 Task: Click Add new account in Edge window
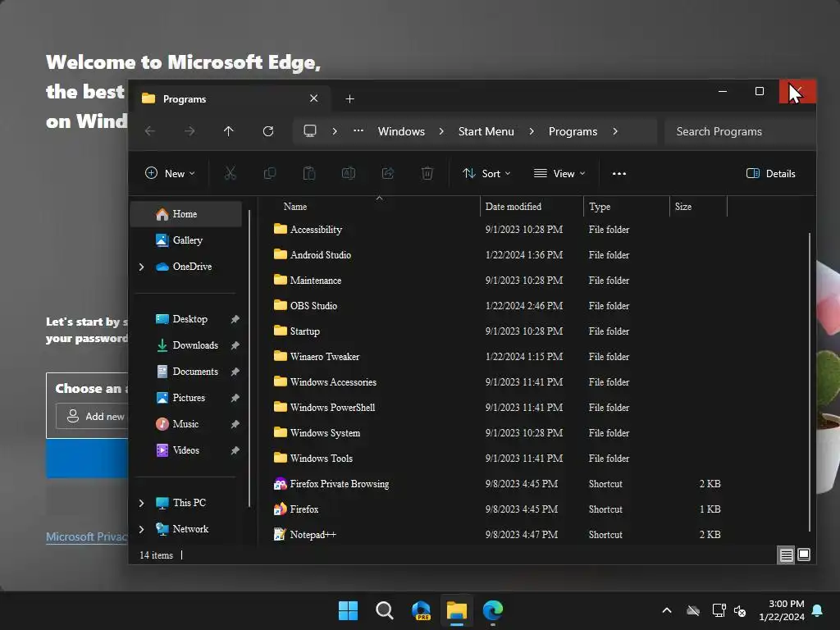93,416
